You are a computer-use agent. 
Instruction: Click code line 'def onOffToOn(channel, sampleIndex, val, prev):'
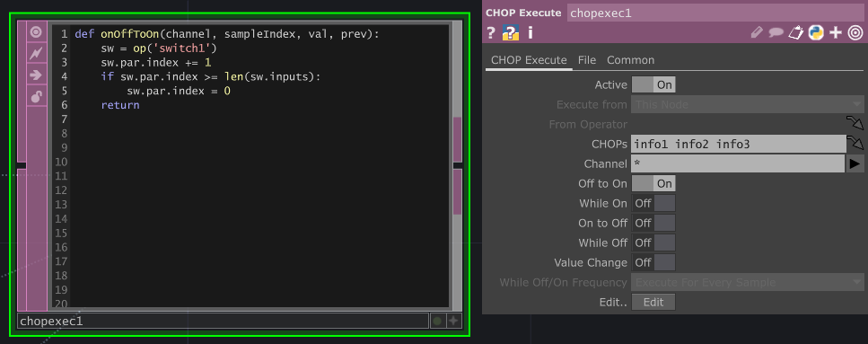coord(227,34)
